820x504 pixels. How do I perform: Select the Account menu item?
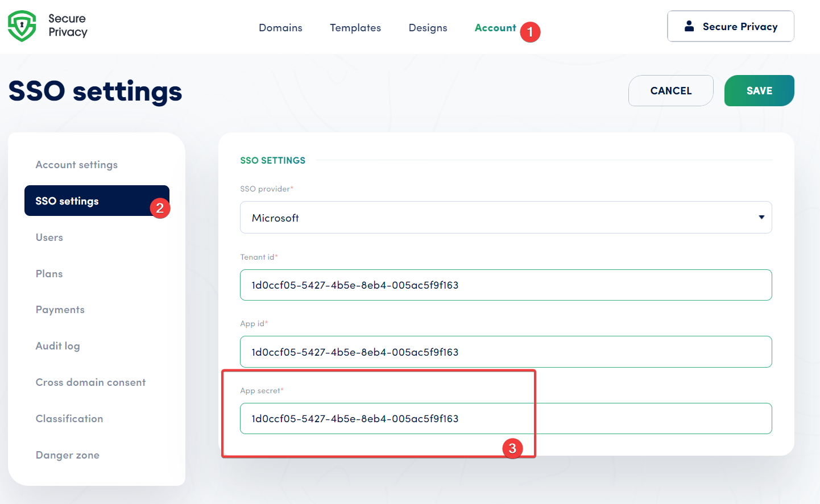click(x=495, y=27)
